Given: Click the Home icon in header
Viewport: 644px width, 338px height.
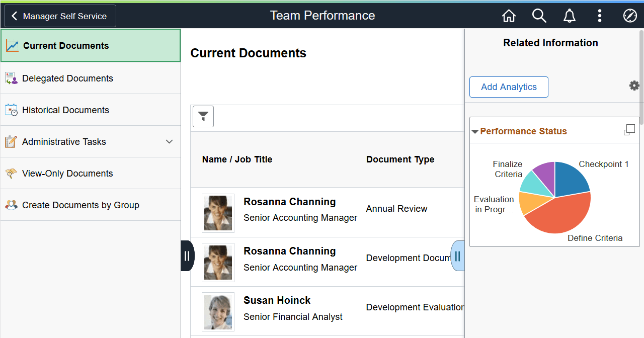Looking at the screenshot, I should (509, 16).
